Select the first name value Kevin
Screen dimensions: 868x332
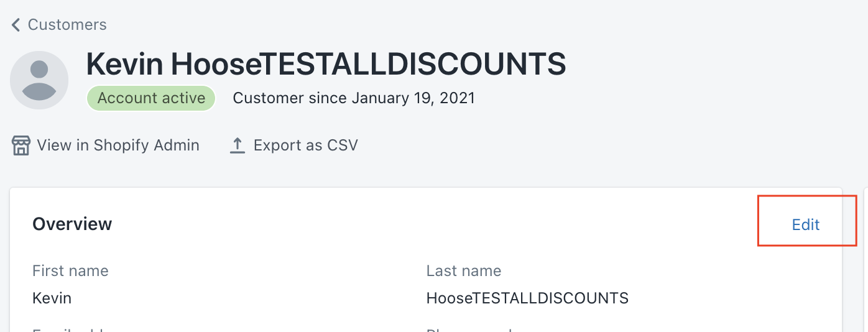pyautogui.click(x=52, y=298)
